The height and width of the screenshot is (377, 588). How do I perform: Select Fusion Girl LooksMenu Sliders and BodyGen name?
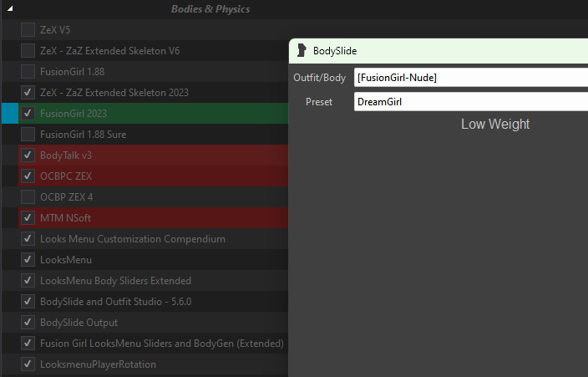(162, 344)
